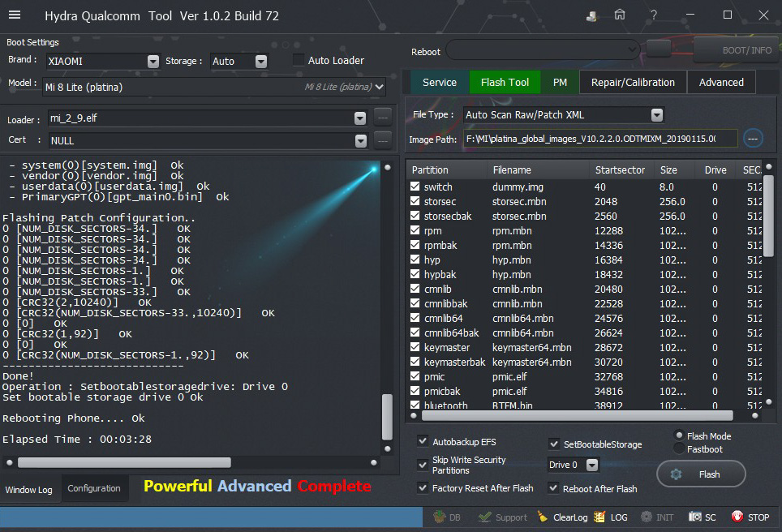Click the log vertical scrollbar thumb
782x532 pixels.
387,417
